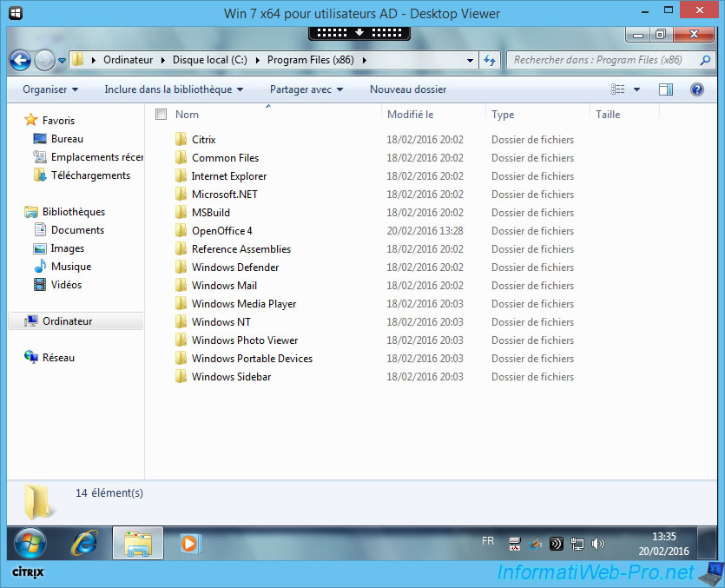Expand the Inclure dans la bibliothèque menu
The width and height of the screenshot is (725, 588).
pyautogui.click(x=174, y=89)
